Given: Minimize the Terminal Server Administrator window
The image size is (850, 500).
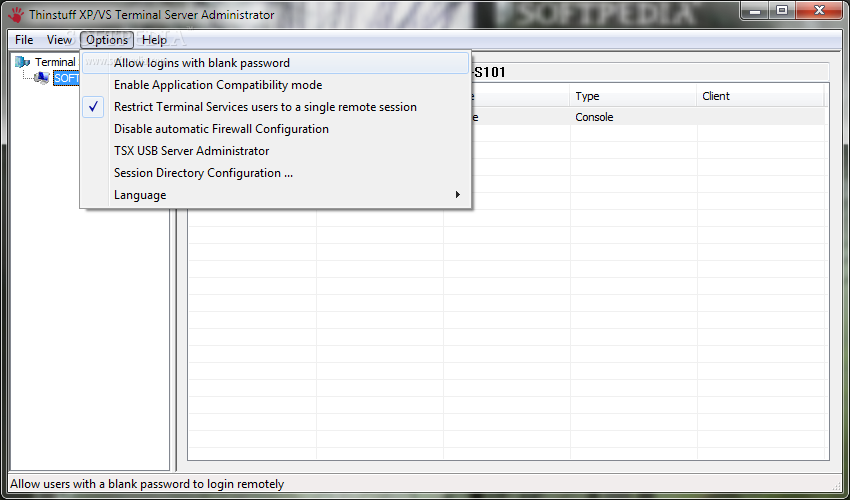Looking at the screenshot, I should pos(756,10).
